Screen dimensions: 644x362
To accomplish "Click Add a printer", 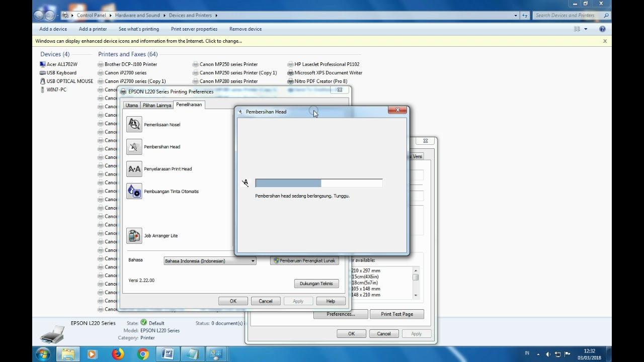I will coord(93,29).
